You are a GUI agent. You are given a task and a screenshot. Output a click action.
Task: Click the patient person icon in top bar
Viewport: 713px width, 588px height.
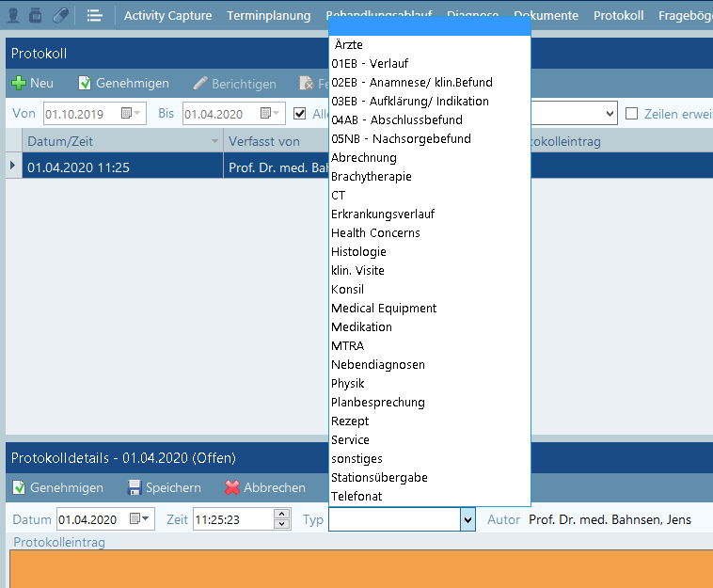pyautogui.click(x=14, y=15)
